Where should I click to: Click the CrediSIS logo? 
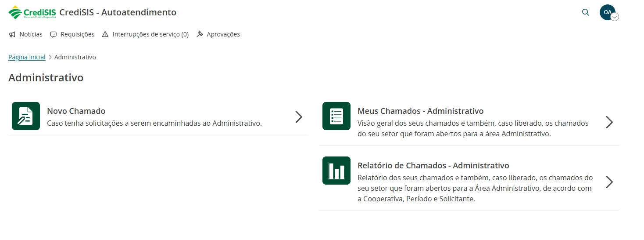(32, 12)
